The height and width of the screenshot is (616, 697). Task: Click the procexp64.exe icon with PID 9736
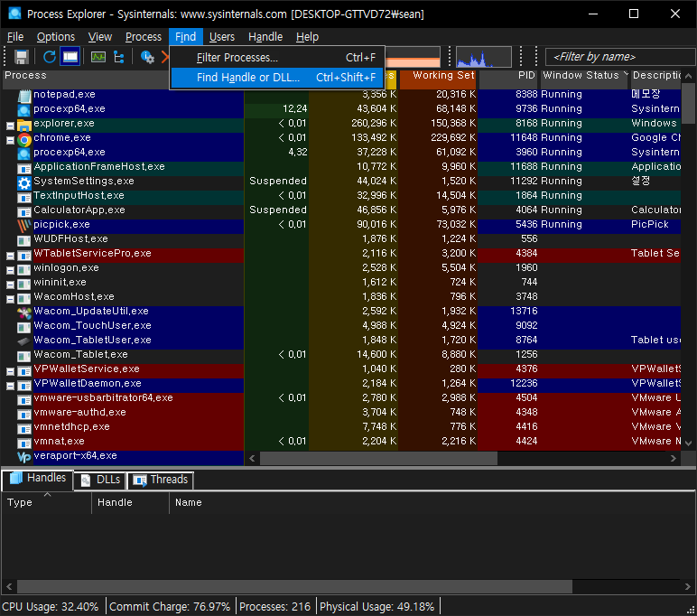click(24, 109)
